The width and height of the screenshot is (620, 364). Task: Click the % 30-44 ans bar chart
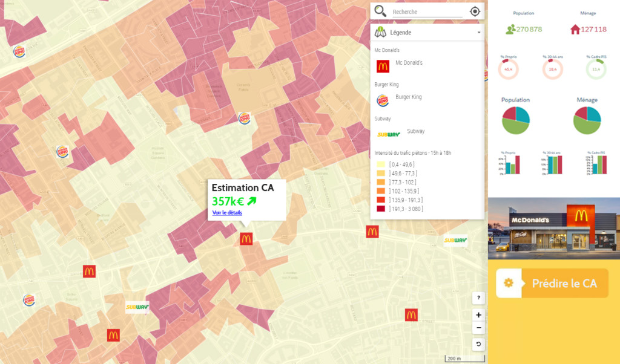pos(552,164)
